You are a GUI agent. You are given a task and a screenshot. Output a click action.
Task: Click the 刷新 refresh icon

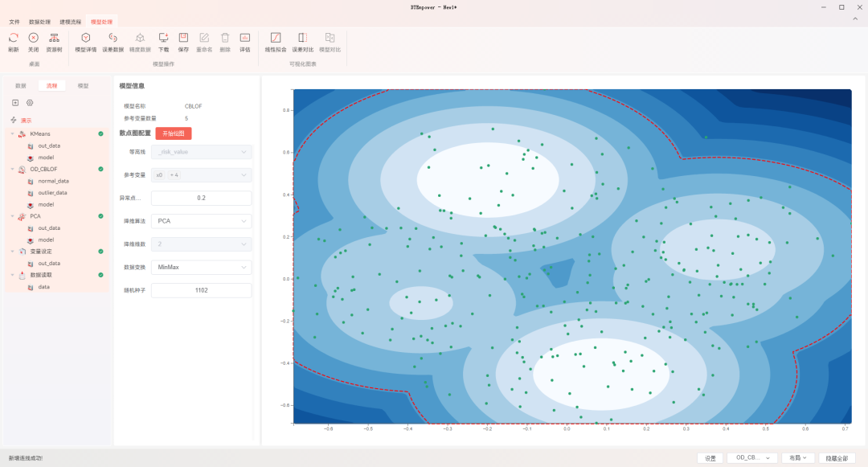pyautogui.click(x=14, y=38)
